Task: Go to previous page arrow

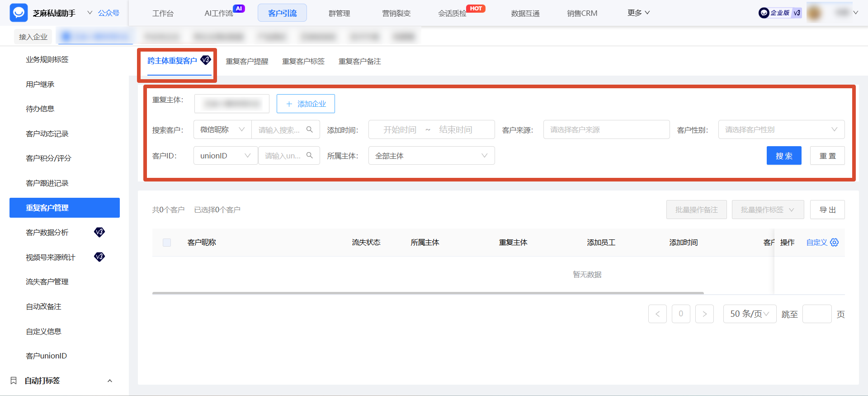Action: (x=657, y=314)
